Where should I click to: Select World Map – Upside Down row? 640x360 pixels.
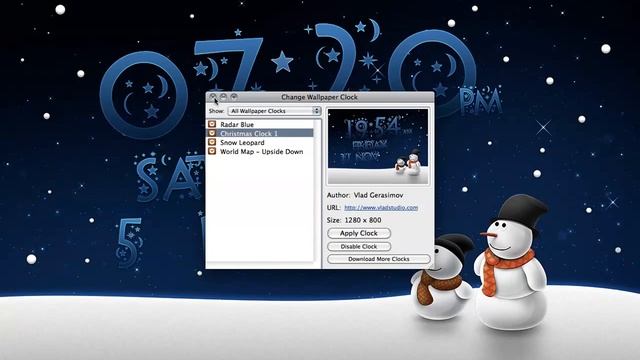pos(260,151)
